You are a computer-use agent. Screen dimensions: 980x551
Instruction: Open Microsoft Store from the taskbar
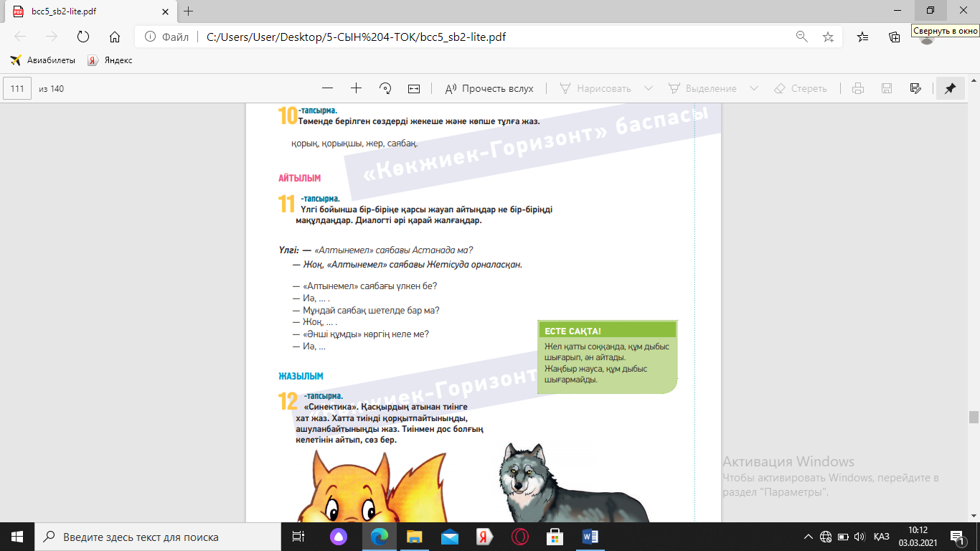click(555, 537)
